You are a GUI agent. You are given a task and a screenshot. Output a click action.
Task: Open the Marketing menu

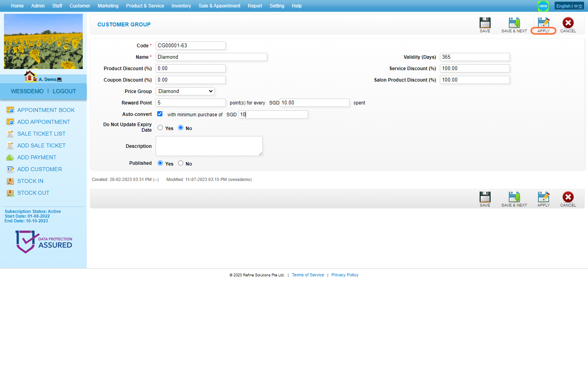pos(108,6)
